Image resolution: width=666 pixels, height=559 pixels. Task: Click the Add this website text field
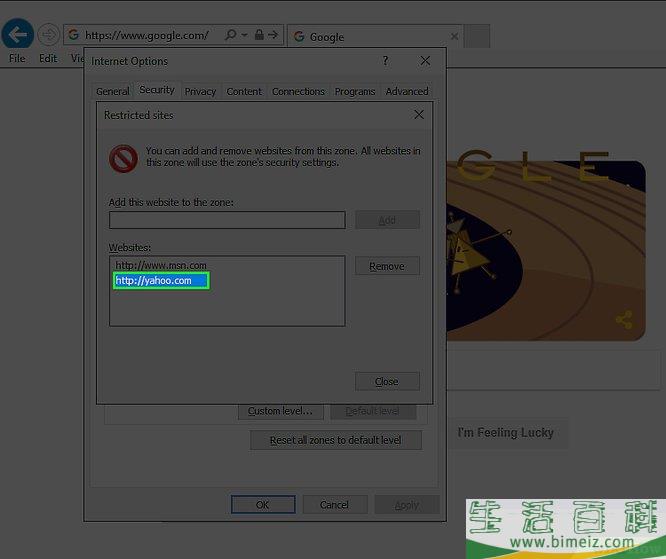click(x=227, y=220)
